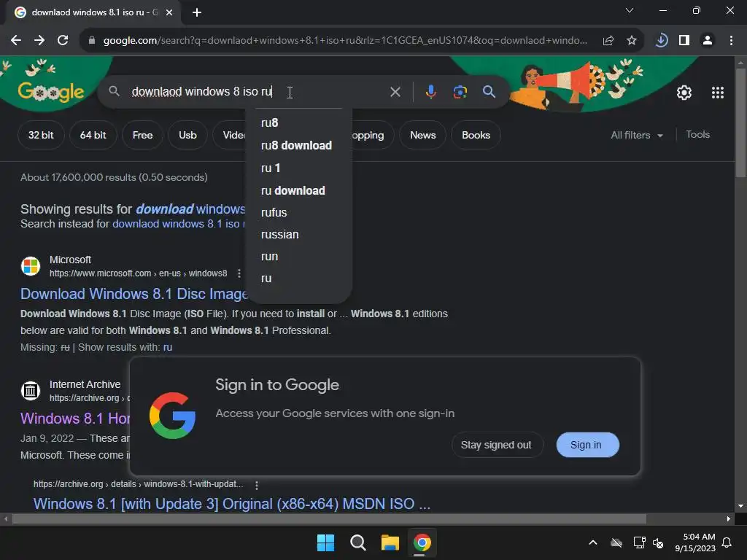Open 'Download Windows 8.1 Disc Image' result
Screen dimensions: 747x560
tap(134, 294)
